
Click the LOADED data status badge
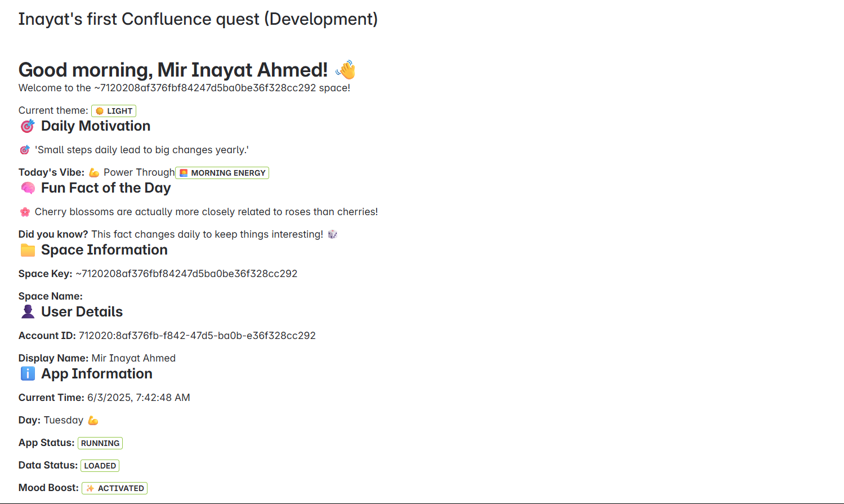tap(100, 466)
